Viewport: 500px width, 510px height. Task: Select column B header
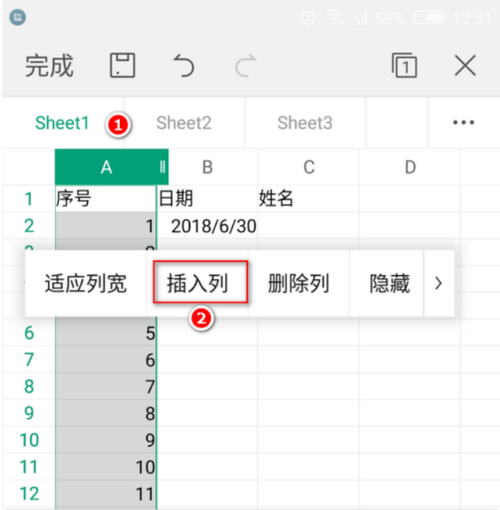tap(208, 167)
